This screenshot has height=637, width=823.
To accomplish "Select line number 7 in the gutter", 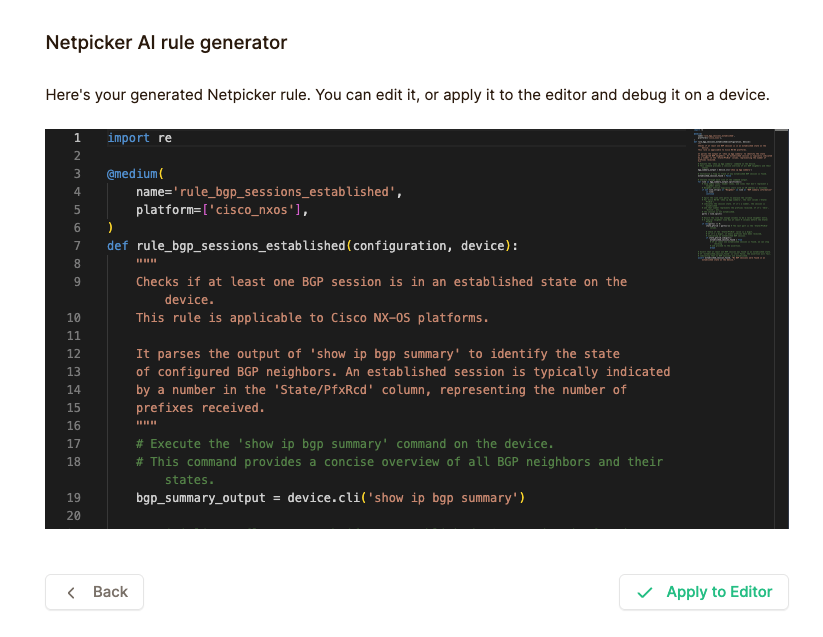I will pyautogui.click(x=76, y=246).
